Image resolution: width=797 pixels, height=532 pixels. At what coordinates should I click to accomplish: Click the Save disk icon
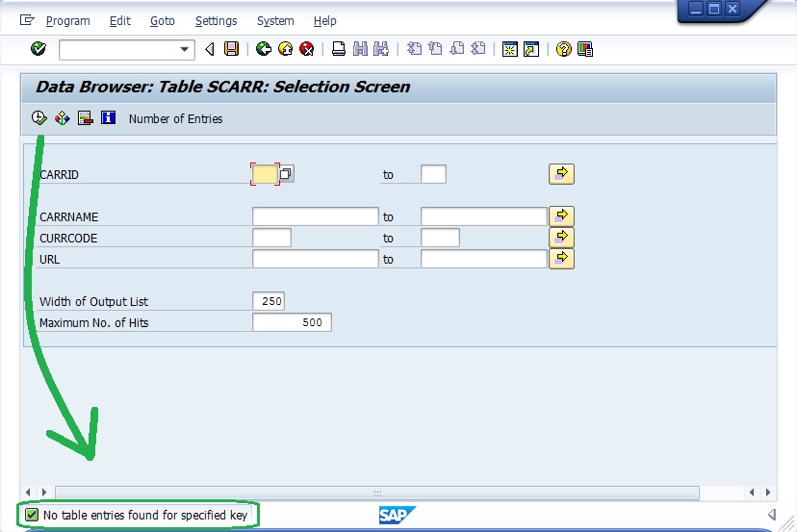coord(231,49)
